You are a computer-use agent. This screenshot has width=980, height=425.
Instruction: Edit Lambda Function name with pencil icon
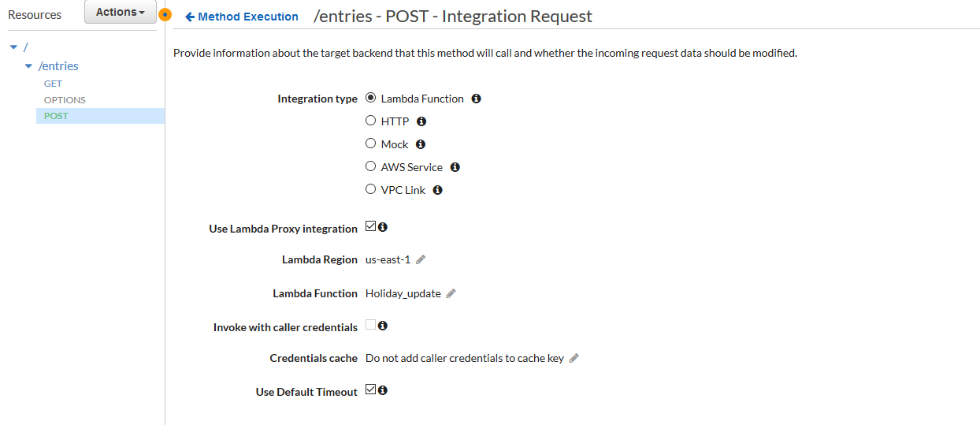451,293
